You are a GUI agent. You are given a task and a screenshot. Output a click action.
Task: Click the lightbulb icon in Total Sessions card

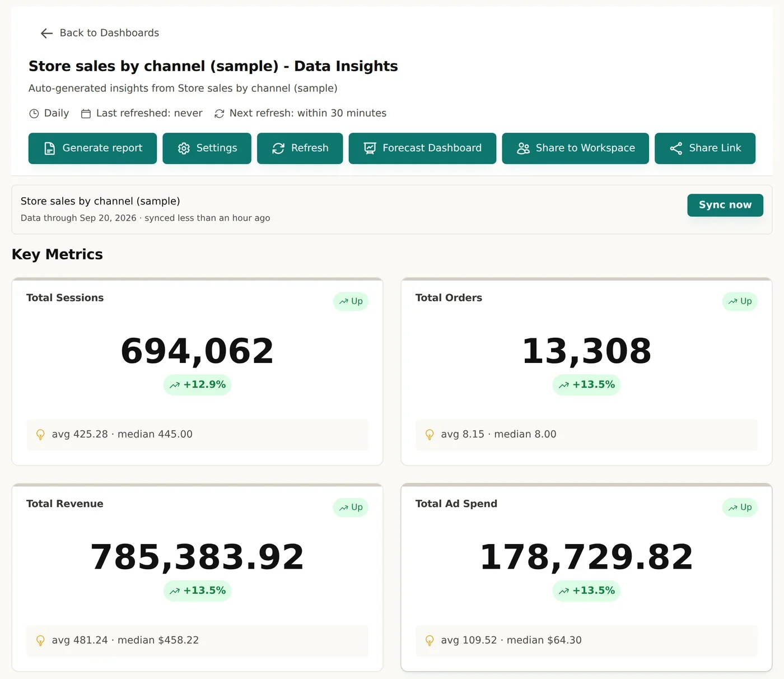(x=40, y=435)
